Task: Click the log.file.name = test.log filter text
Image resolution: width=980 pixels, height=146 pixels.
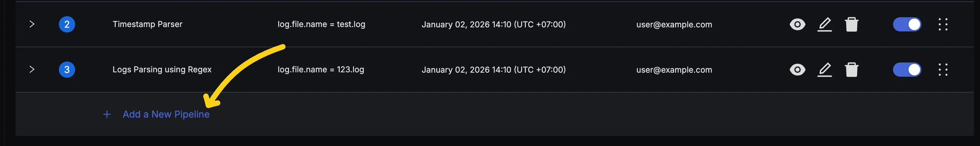Action: point(321,24)
